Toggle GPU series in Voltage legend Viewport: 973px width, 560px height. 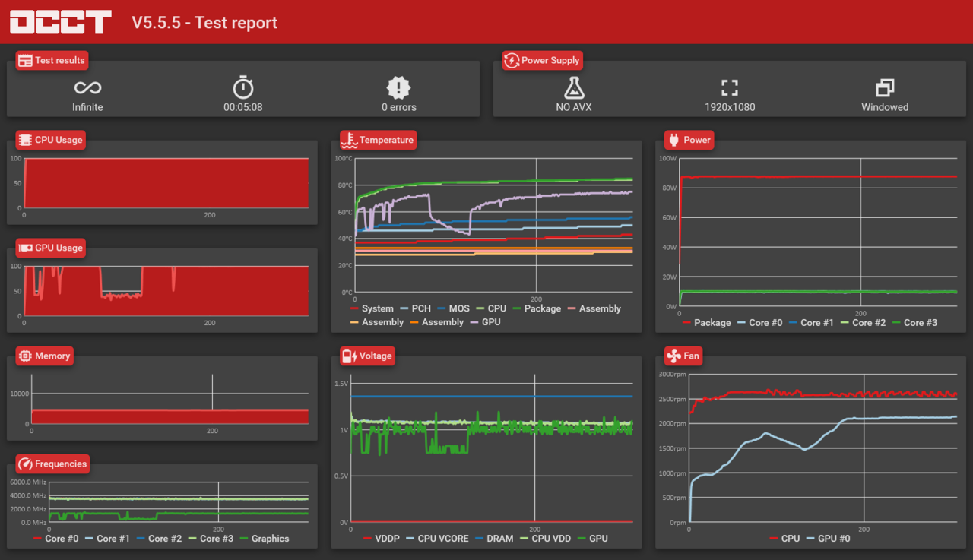pos(592,538)
